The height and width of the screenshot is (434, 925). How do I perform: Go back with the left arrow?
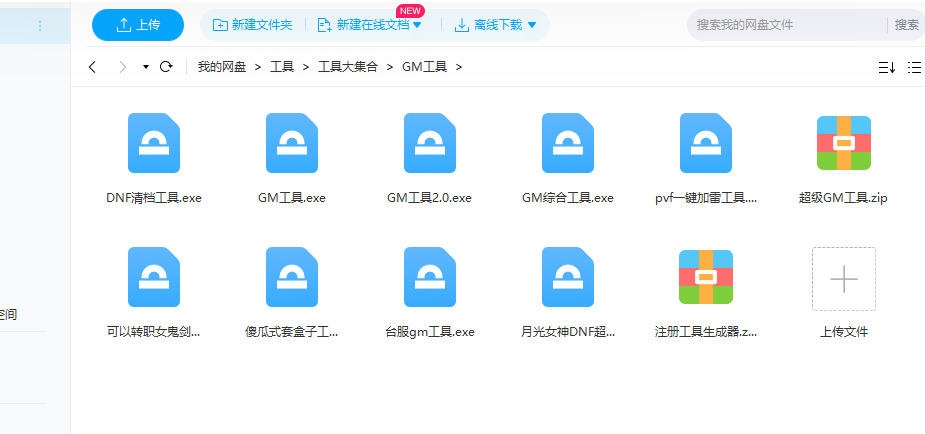point(93,67)
